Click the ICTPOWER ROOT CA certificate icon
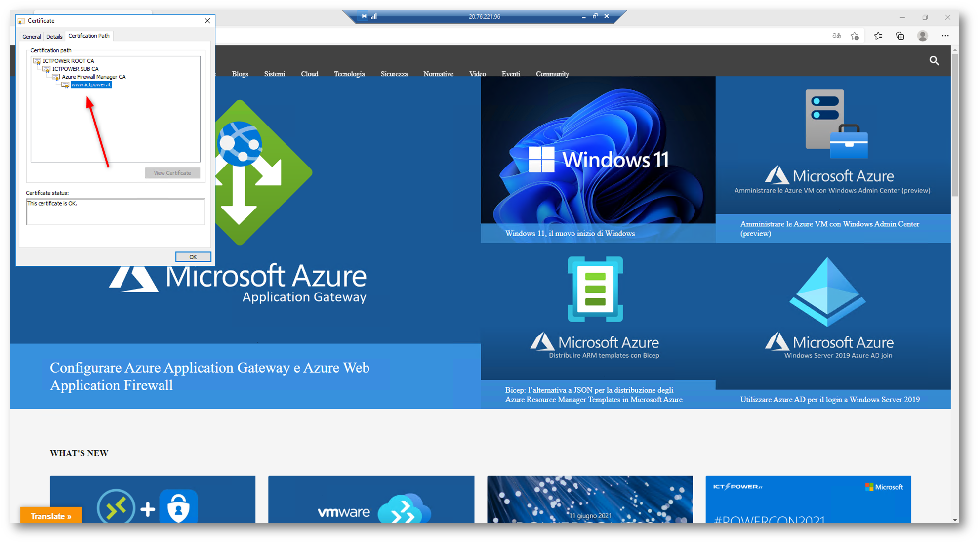The height and width of the screenshot is (544, 980). [37, 61]
